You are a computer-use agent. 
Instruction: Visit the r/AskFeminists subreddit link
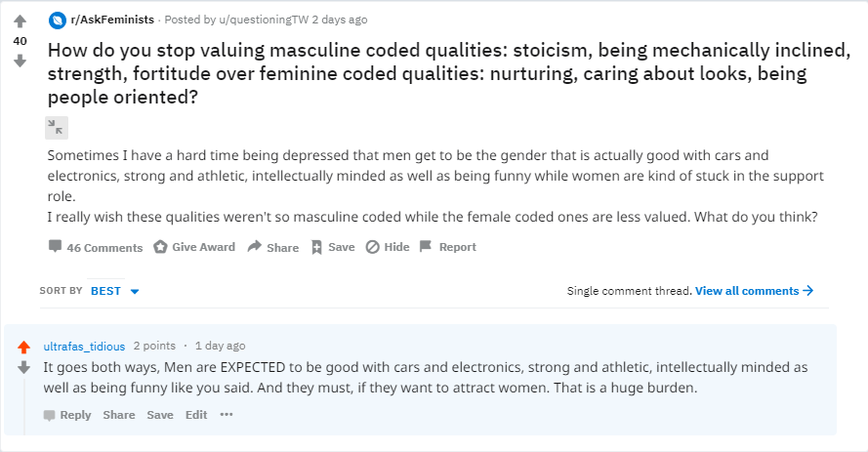point(112,20)
